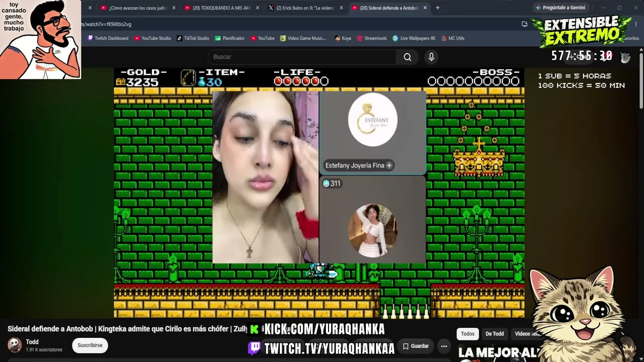The width and height of the screenshot is (644, 362).
Task: Add Estefany Joyería Fina with plus icon
Action: coord(389,165)
